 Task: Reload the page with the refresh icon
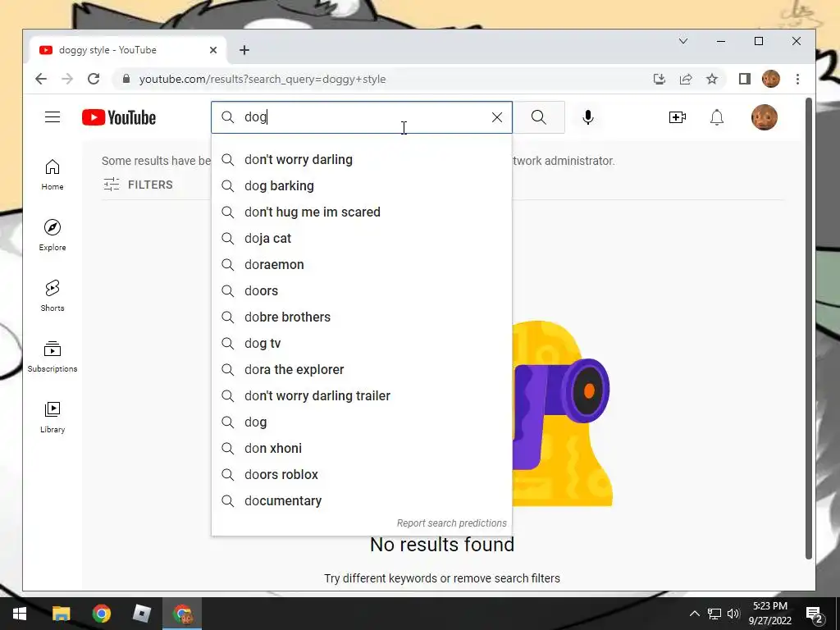tap(94, 80)
